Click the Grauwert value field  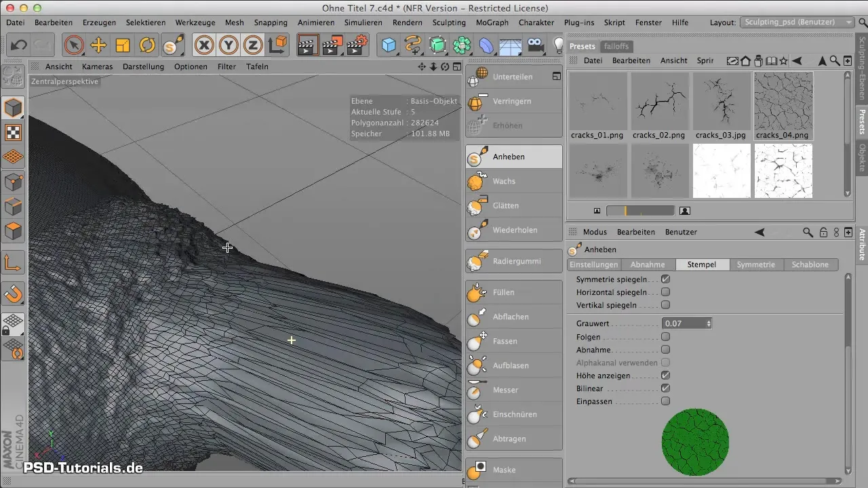(x=684, y=323)
